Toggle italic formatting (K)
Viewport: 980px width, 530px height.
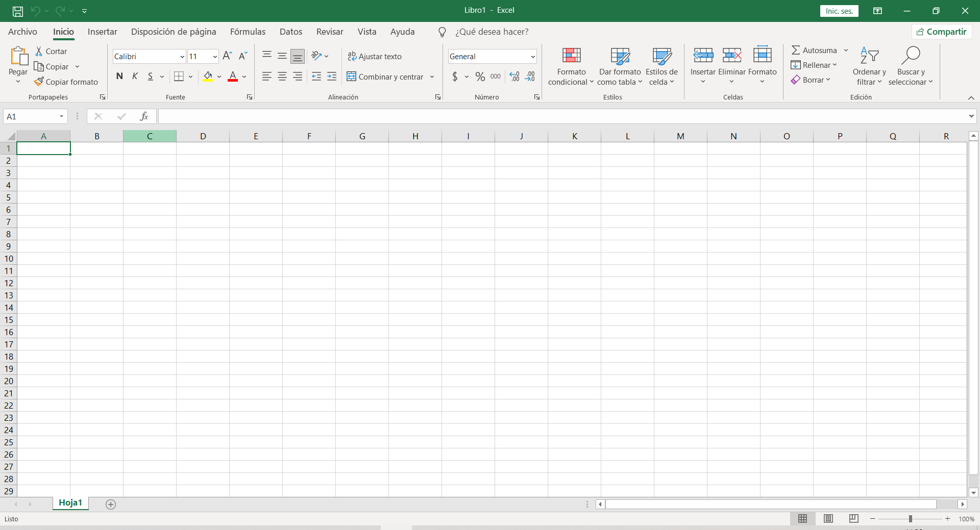pyautogui.click(x=135, y=77)
